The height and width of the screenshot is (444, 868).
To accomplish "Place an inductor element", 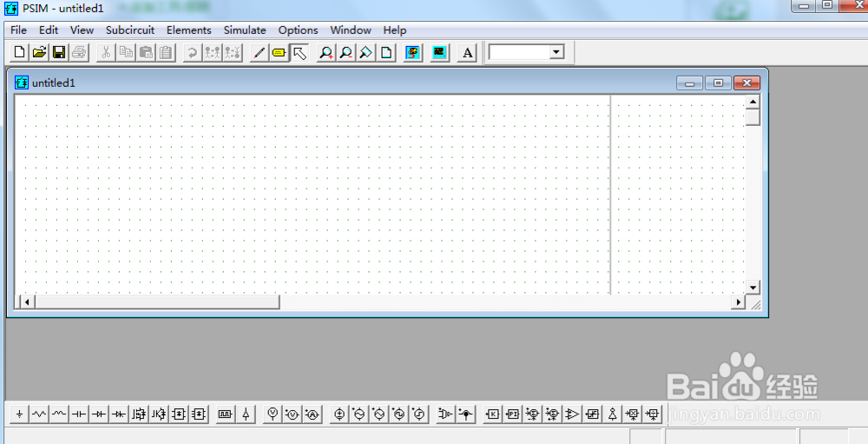I will click(x=59, y=414).
